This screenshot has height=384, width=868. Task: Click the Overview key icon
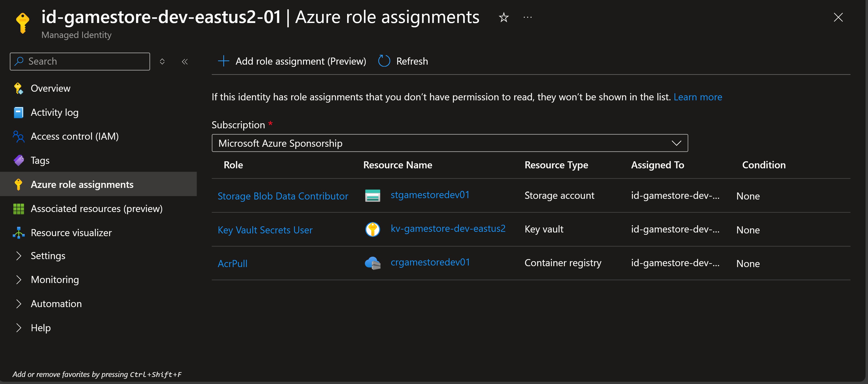pyautogui.click(x=18, y=88)
